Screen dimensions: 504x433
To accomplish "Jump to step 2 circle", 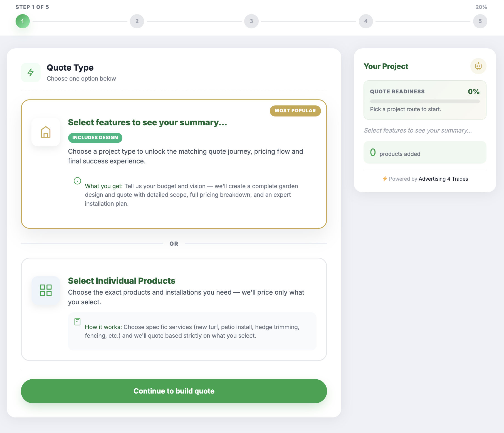I will coord(137,21).
